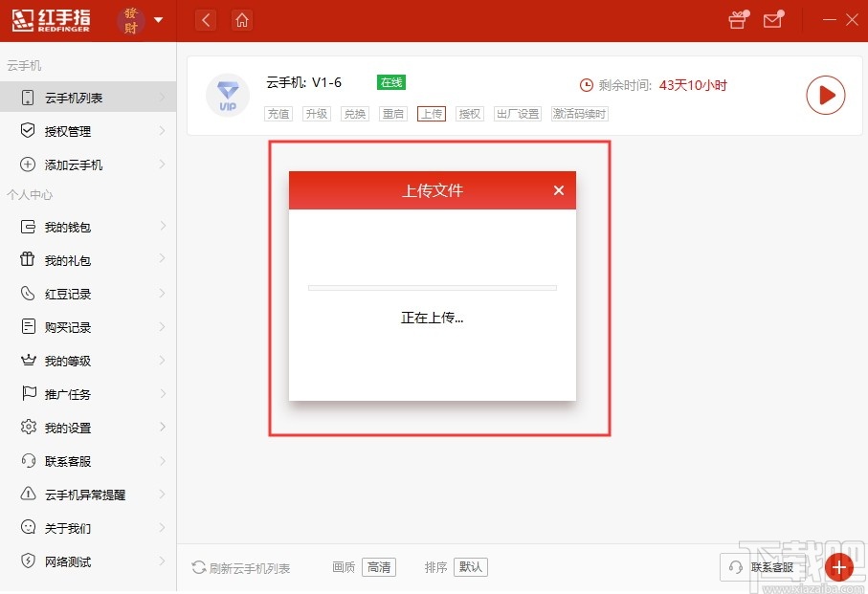Select 云手机列表 in the sidebar
This screenshot has width=868, height=594.
point(65,97)
